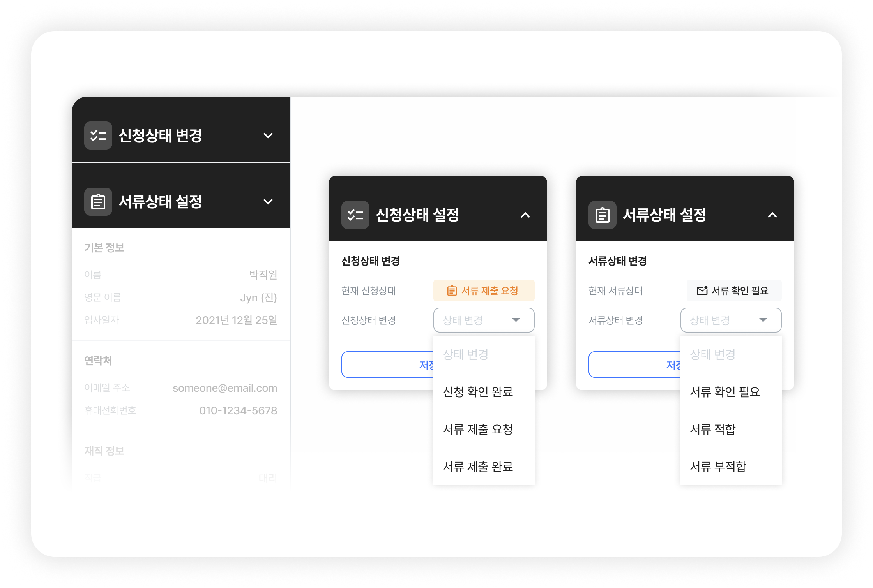Choose 서류 부적합 from document status list
This screenshot has height=588, width=873.
click(x=718, y=467)
